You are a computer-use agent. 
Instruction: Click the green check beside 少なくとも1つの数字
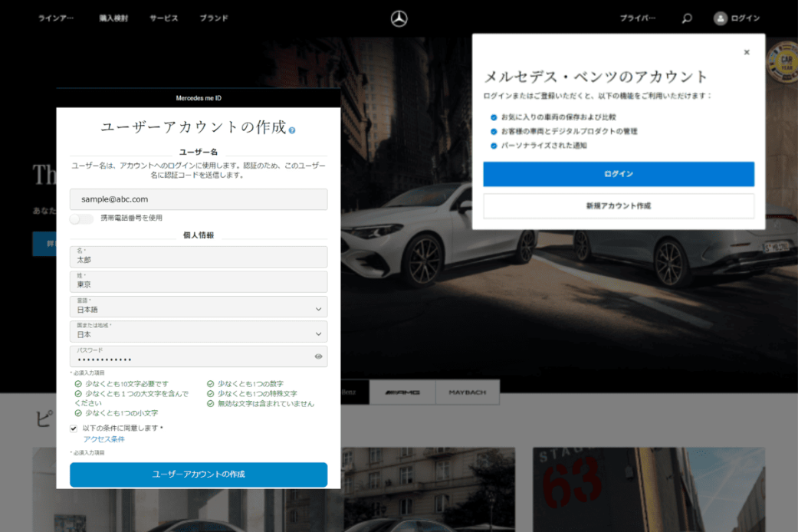(210, 384)
